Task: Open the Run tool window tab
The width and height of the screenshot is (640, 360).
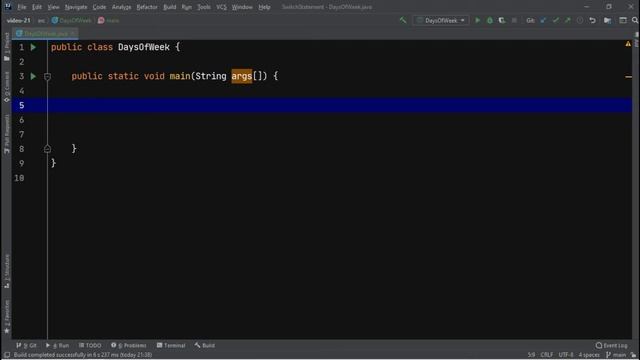Action: point(58,346)
